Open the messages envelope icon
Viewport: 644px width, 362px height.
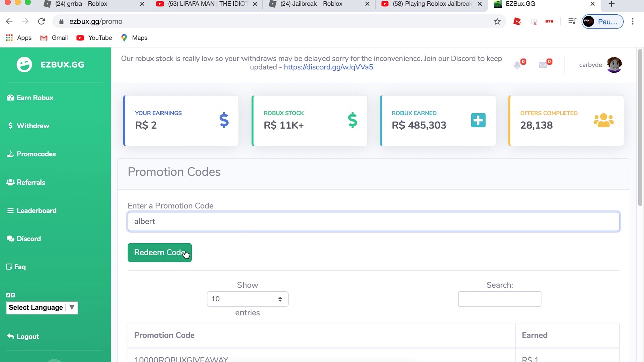543,65
